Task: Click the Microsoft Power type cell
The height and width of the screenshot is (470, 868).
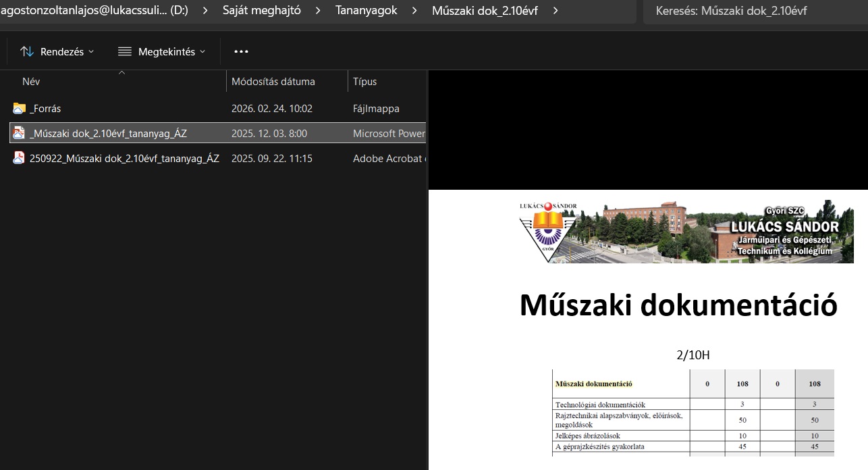Action: coord(389,134)
